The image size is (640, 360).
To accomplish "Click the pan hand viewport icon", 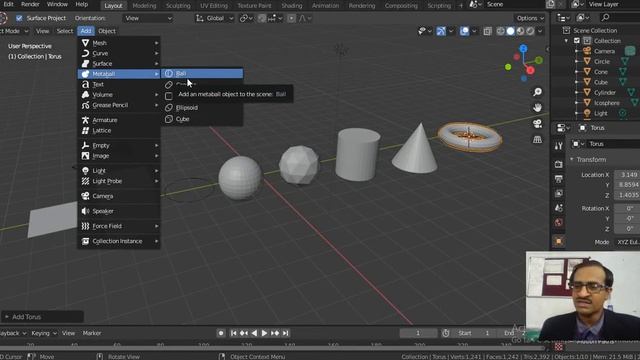I will pos(538,107).
